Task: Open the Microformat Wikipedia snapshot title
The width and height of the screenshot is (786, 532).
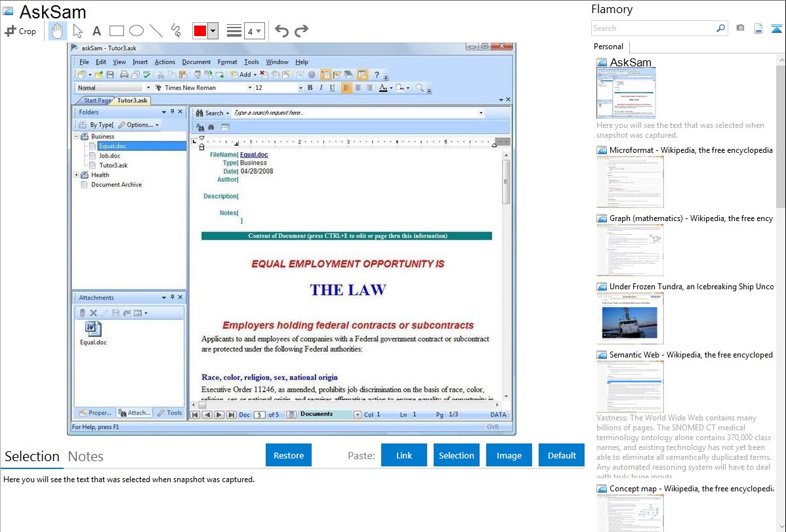Action: 691,150
